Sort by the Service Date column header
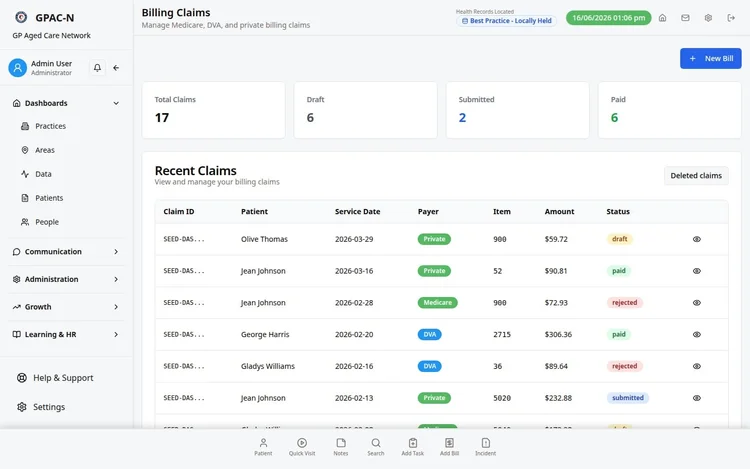Image resolution: width=750 pixels, height=469 pixels. (x=357, y=211)
